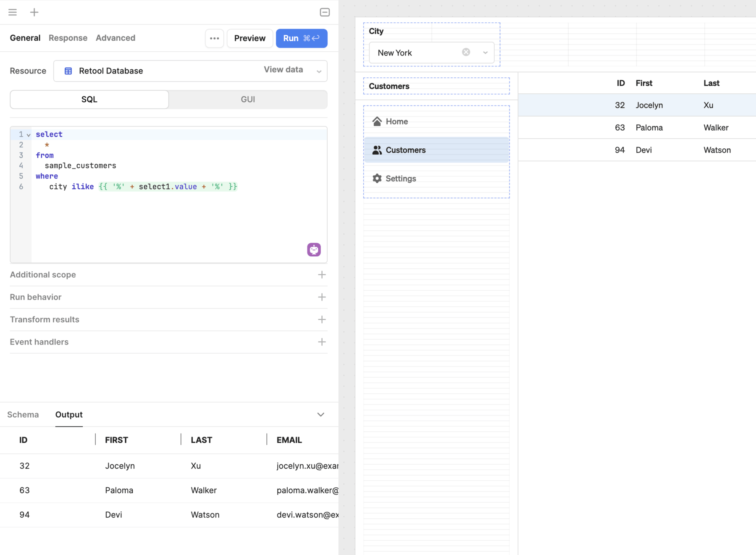Image resolution: width=756 pixels, height=555 pixels.
Task: Switch to GUI mode
Action: [248, 100]
